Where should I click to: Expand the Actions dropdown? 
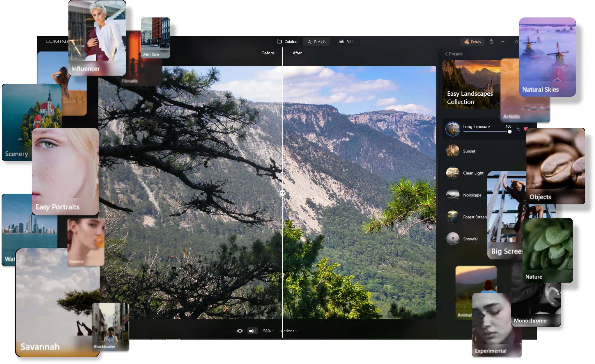pyautogui.click(x=289, y=331)
